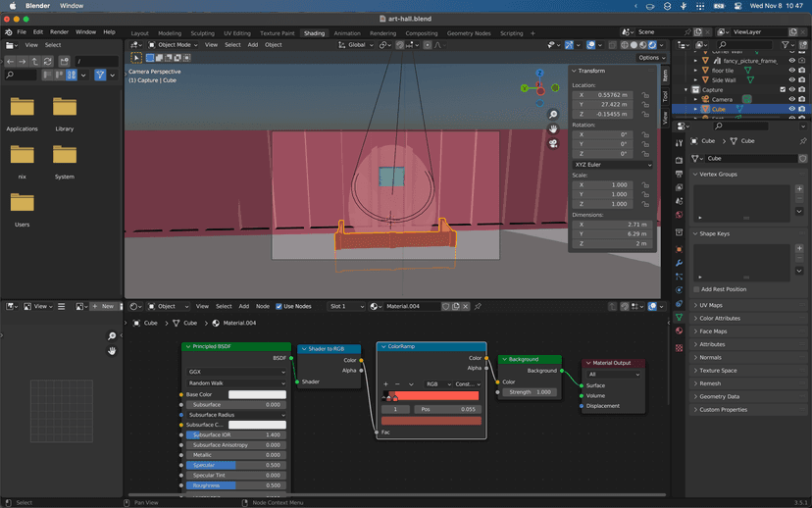This screenshot has width=812, height=508.
Task: Lock the Location X value
Action: coord(645,95)
